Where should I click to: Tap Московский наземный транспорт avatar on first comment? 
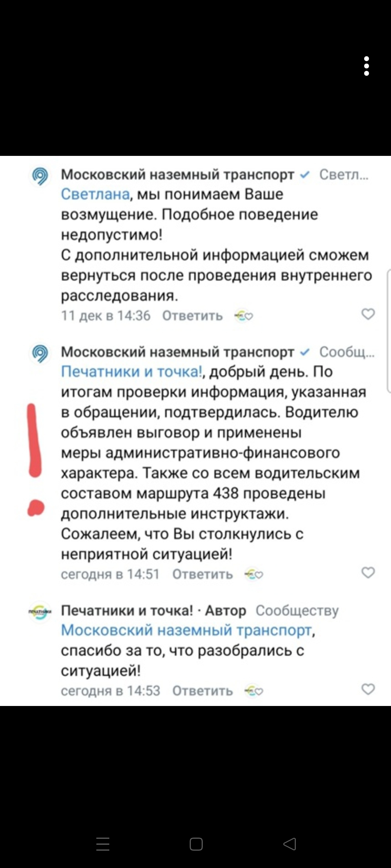click(x=40, y=176)
